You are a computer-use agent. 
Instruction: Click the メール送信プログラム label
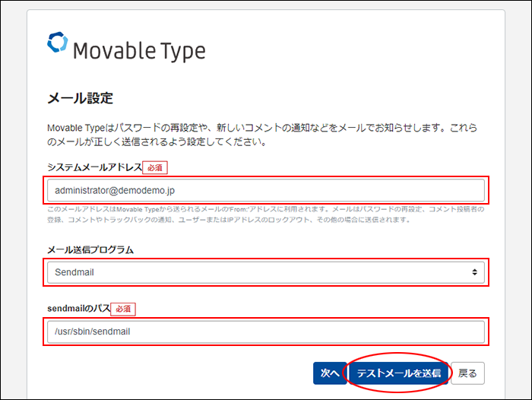(90, 250)
